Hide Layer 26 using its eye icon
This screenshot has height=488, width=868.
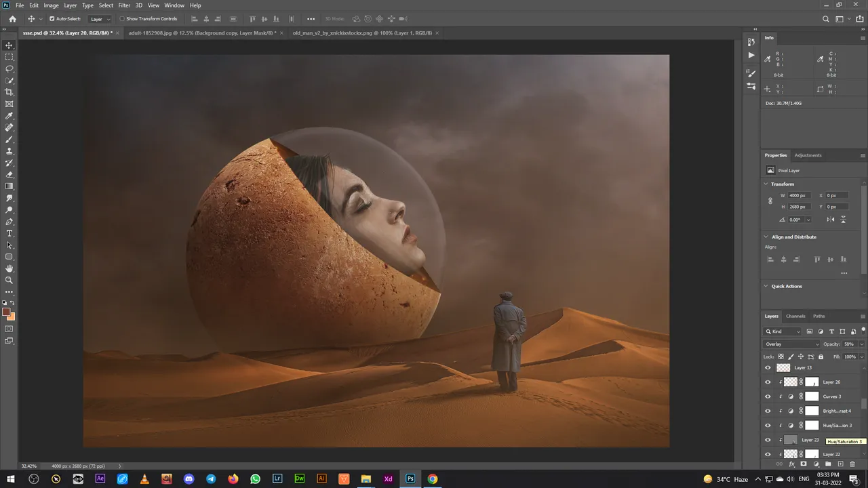pos(768,382)
